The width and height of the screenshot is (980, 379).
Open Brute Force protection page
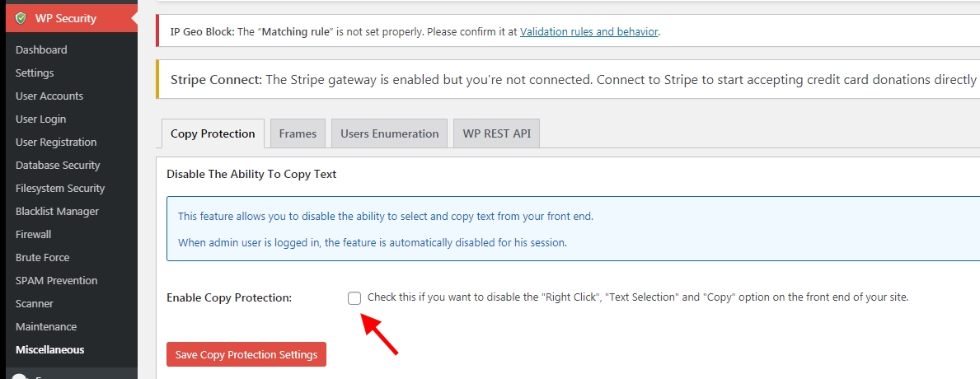[x=42, y=257]
